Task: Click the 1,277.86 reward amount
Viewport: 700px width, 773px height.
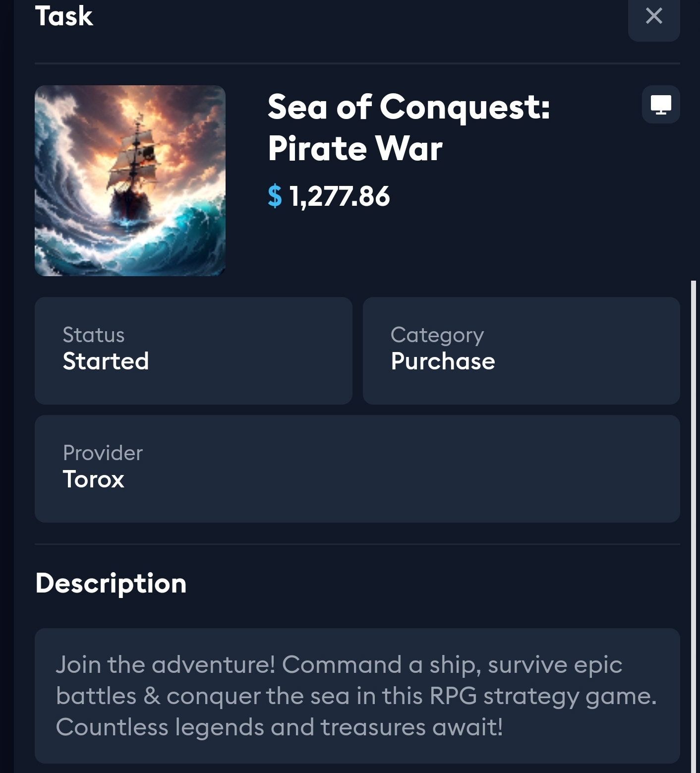Action: point(340,196)
